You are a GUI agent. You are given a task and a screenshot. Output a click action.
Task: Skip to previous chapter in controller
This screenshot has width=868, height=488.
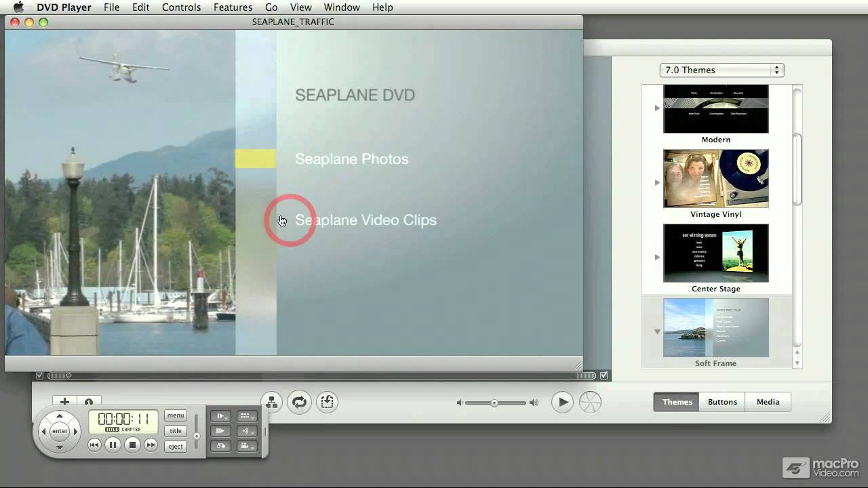94,445
